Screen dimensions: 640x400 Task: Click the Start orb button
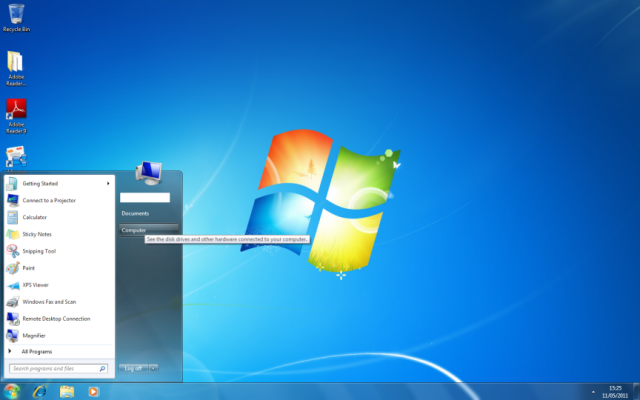pyautogui.click(x=11, y=391)
